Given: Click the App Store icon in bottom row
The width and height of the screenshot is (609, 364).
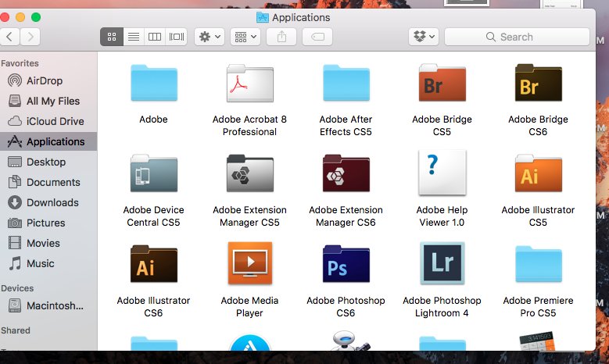Looking at the screenshot, I should 249,342.
